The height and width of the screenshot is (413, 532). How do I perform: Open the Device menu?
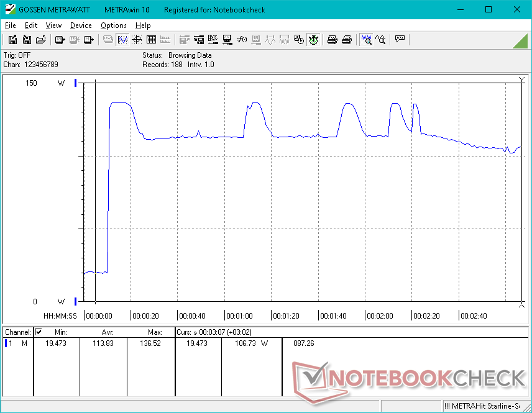[x=81, y=25]
